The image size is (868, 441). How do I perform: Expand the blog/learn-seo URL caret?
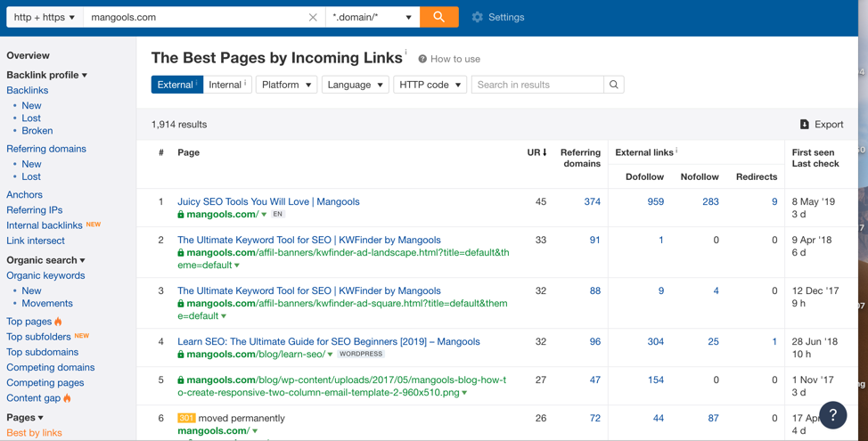click(330, 355)
